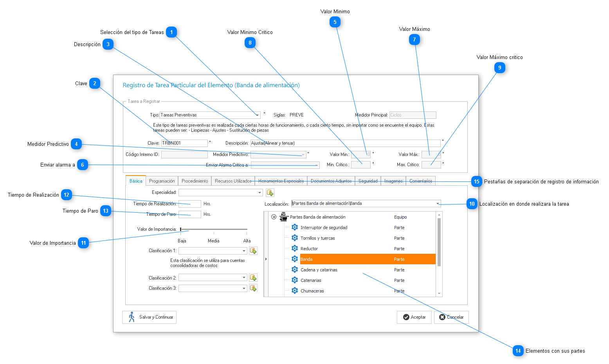
Task: Expand the Localización dropdown
Action: 438,203
